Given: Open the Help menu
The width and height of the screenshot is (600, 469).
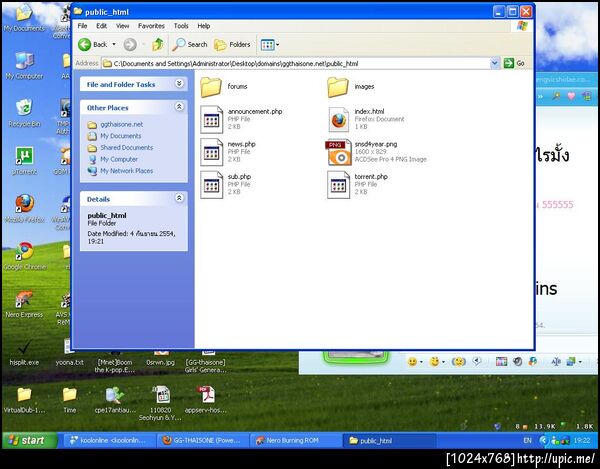Looking at the screenshot, I should coord(204,26).
